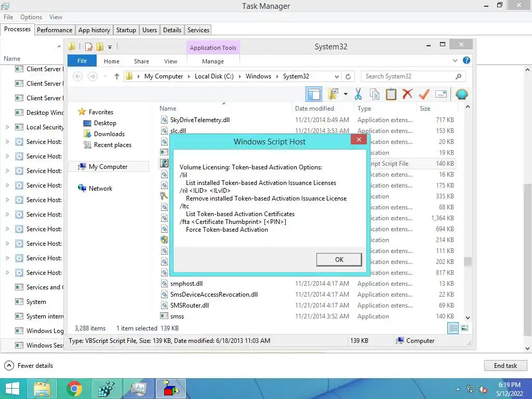
Task: Click the folder options icon in Explorer toolbar
Action: pos(333,94)
